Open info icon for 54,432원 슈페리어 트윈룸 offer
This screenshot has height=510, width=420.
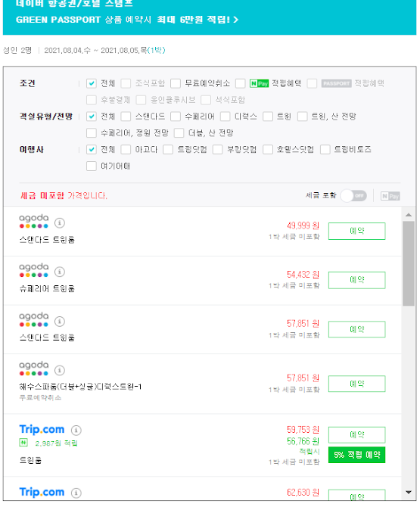[x=60, y=272]
